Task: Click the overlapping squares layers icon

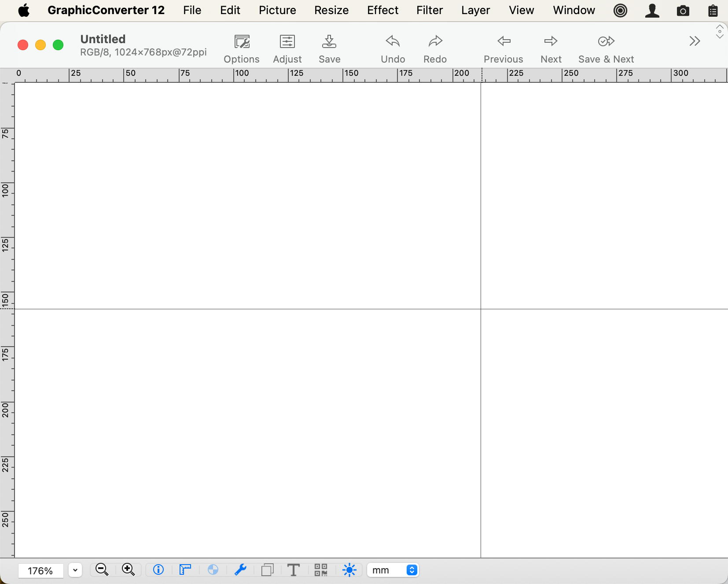Action: coord(268,570)
